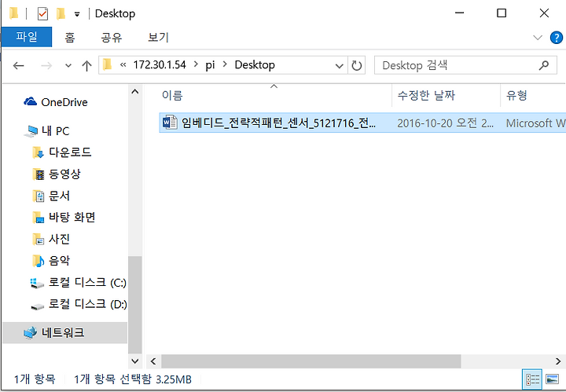Go up one folder level
566x392 pixels.
coord(86,66)
